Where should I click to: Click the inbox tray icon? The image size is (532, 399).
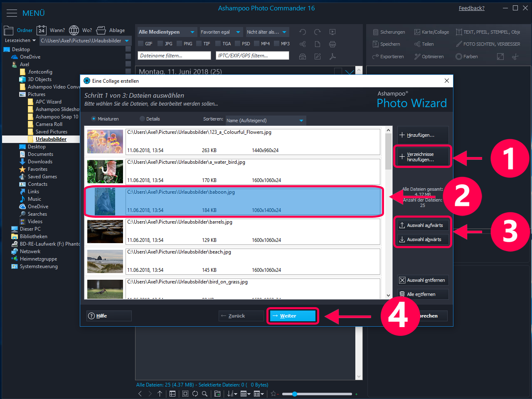[x=303, y=57]
